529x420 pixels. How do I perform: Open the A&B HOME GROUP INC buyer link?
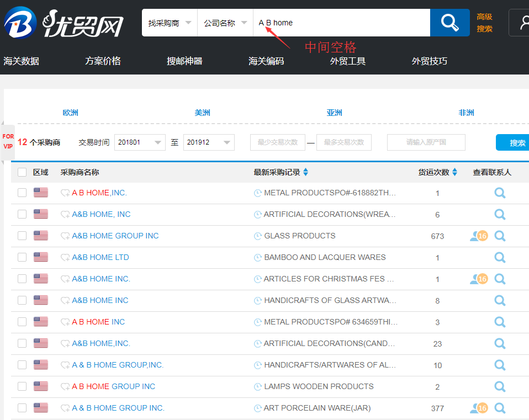[115, 236]
